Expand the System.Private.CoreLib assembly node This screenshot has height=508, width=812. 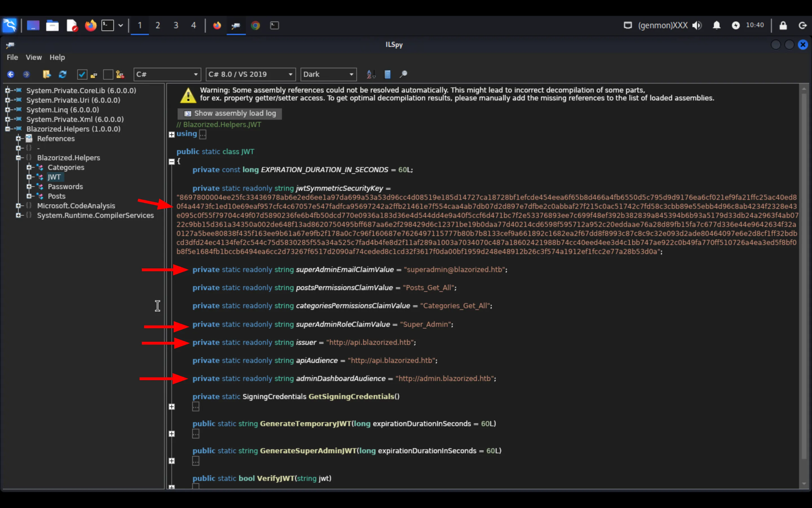7,90
